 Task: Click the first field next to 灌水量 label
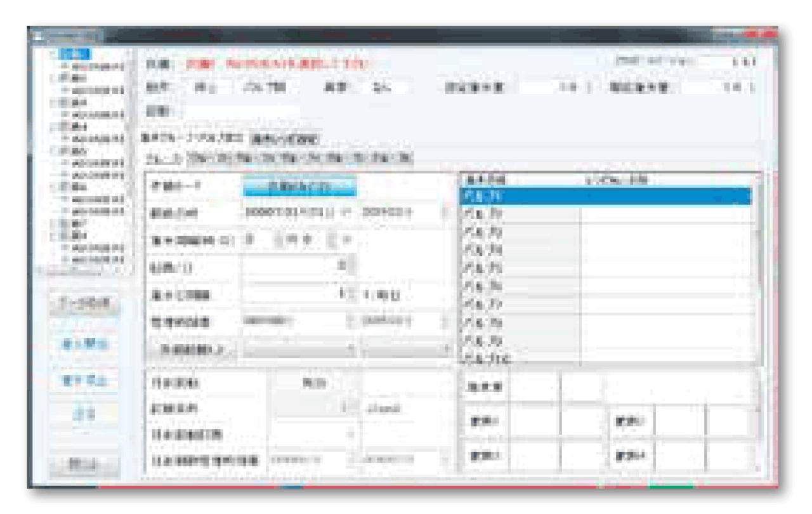click(535, 386)
